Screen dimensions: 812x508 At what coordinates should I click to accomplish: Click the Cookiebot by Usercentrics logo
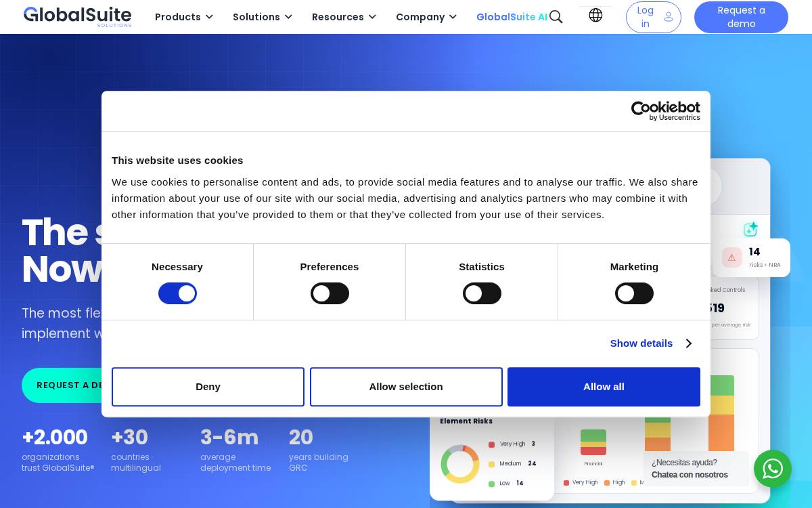666,111
